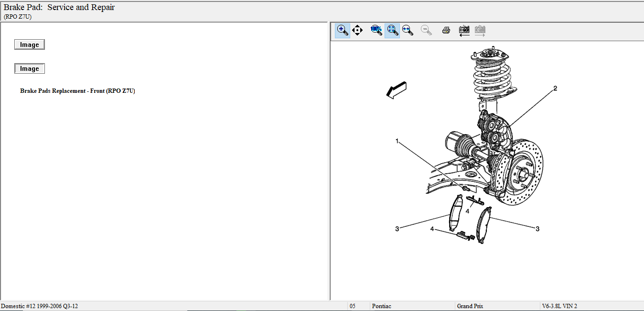Click the greyed zoom out magnifier

point(426,30)
